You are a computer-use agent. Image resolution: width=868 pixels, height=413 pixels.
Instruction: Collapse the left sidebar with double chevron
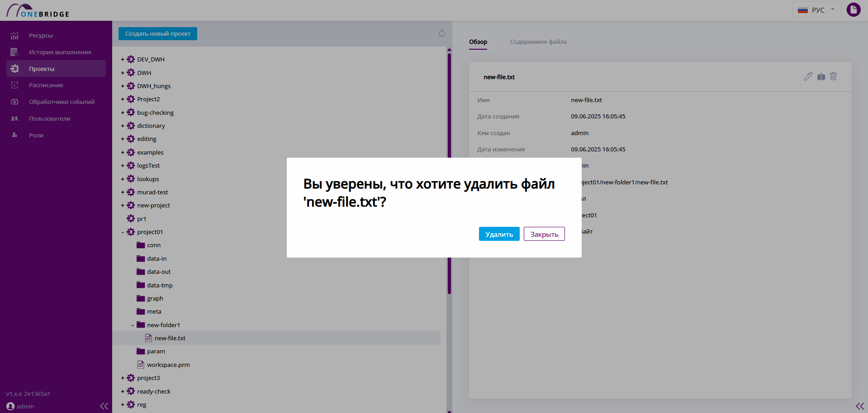pyautogui.click(x=104, y=406)
